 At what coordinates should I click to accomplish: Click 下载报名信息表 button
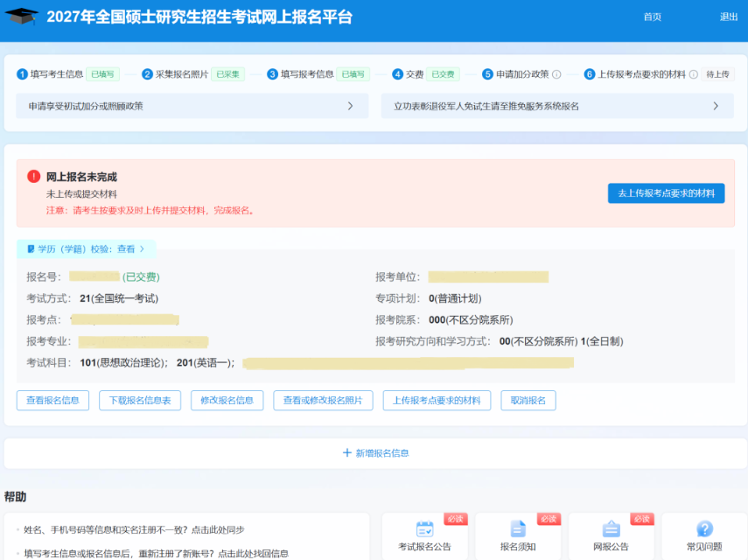click(140, 400)
